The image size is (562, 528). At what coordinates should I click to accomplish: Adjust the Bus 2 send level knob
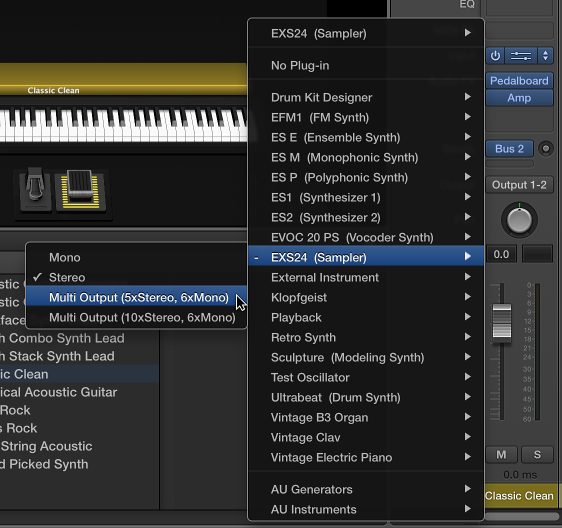point(546,149)
